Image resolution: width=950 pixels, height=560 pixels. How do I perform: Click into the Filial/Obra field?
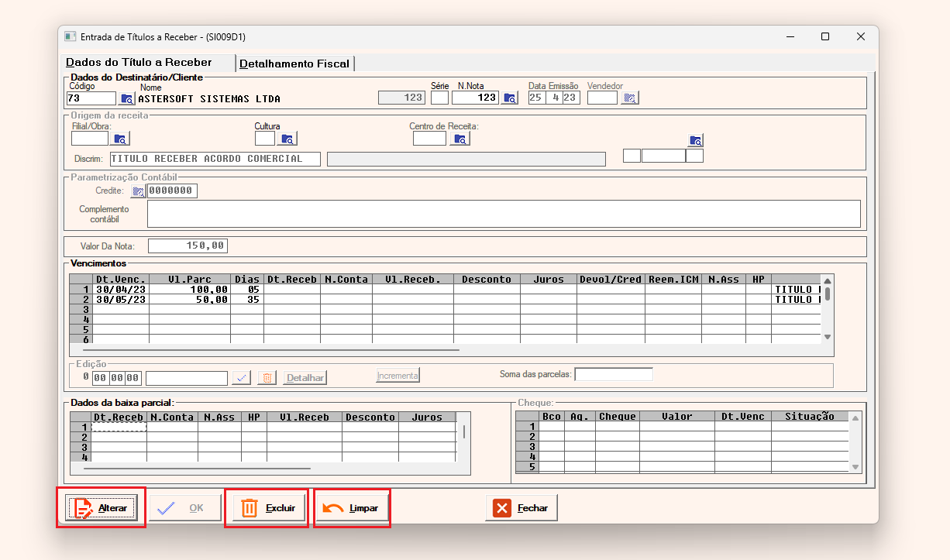coord(90,139)
